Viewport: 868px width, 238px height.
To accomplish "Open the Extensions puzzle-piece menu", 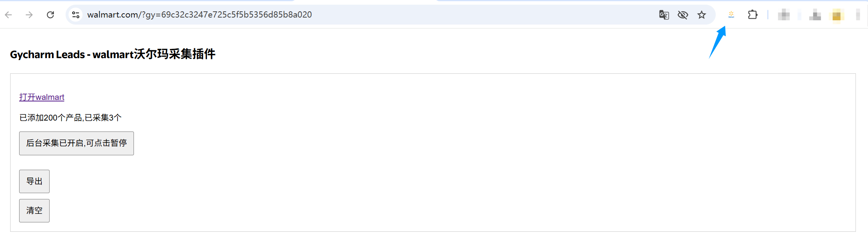I will coord(752,15).
